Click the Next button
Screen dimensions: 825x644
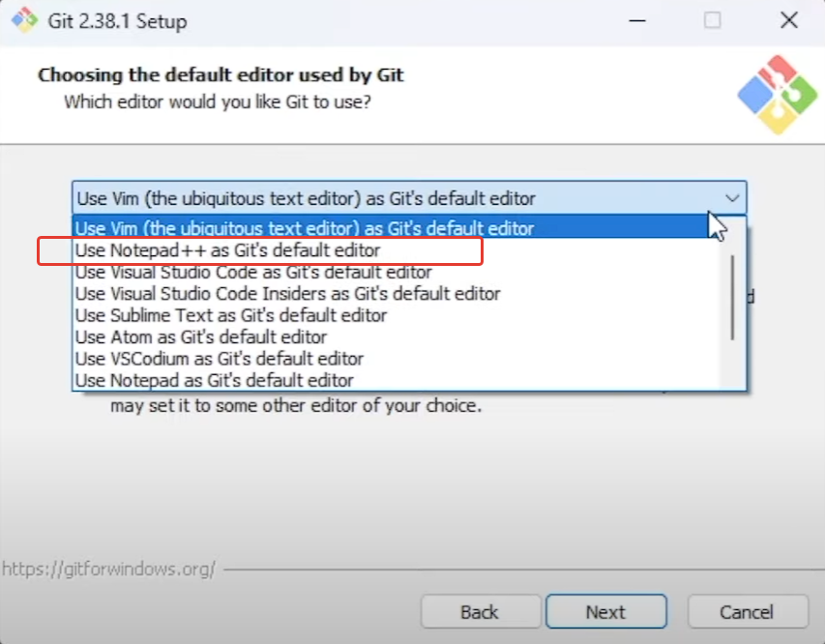(606, 611)
